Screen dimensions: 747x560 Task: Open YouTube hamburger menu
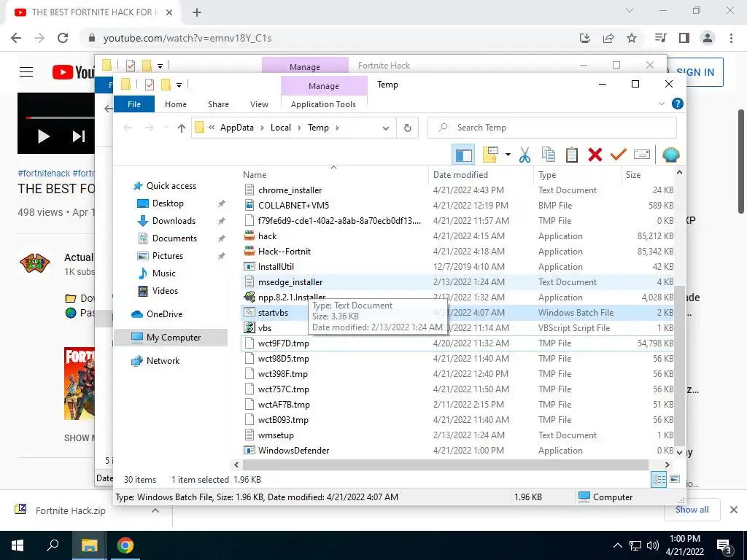[26, 72]
